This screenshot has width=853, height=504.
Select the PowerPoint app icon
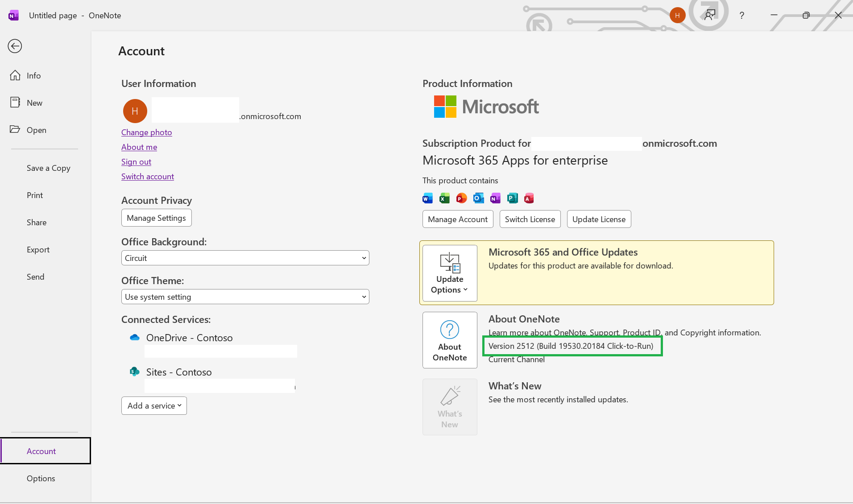pyautogui.click(x=461, y=198)
